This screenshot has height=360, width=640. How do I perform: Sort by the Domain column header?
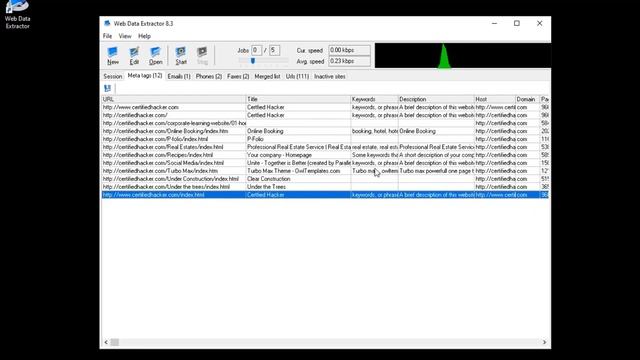[x=527, y=99]
